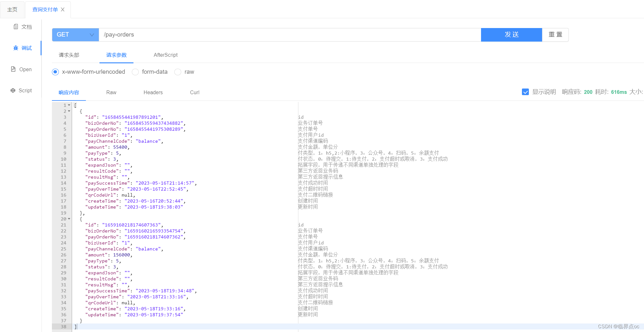This screenshot has height=332, width=644.
Task: Open the Script cube icon in sidebar
Action: (x=13, y=90)
